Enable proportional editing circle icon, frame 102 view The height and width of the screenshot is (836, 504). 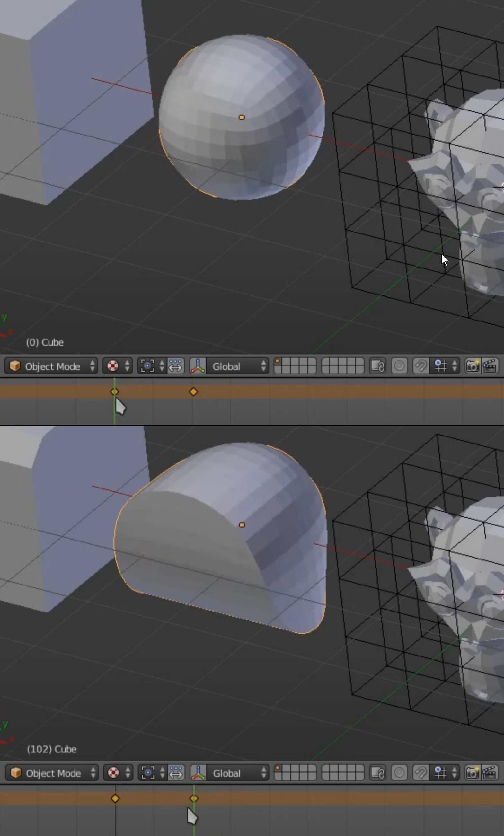[399, 773]
